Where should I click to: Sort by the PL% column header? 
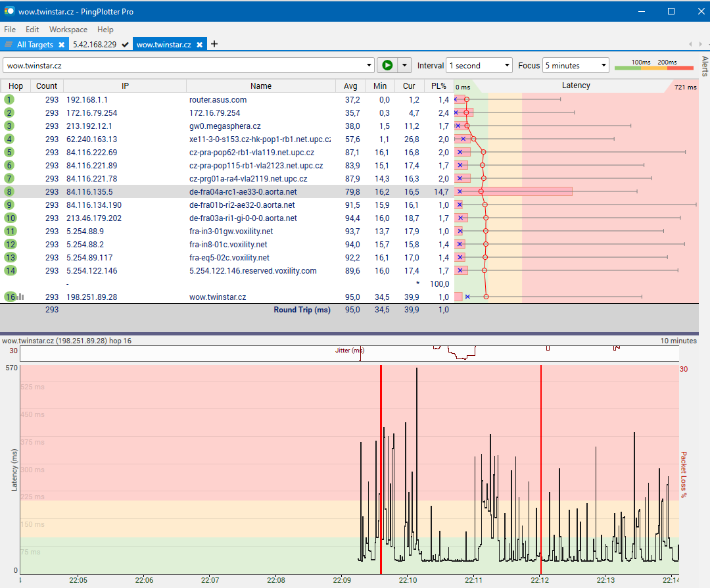tap(438, 86)
